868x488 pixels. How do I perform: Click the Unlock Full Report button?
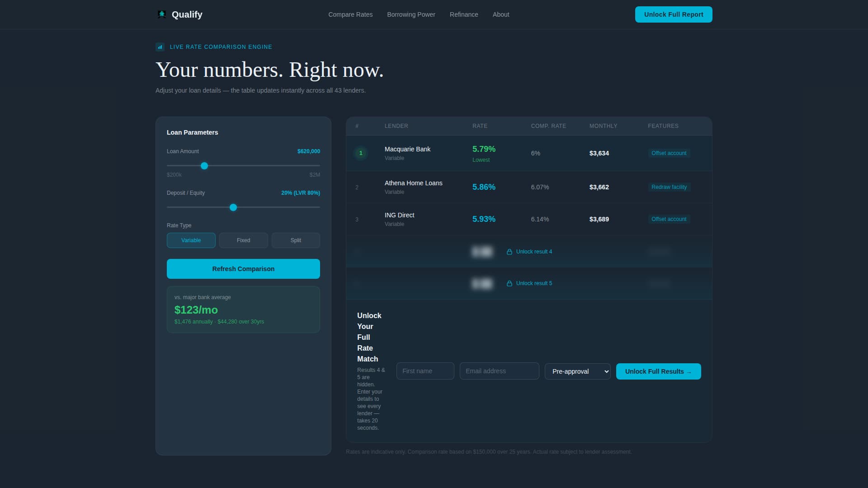tap(674, 14)
